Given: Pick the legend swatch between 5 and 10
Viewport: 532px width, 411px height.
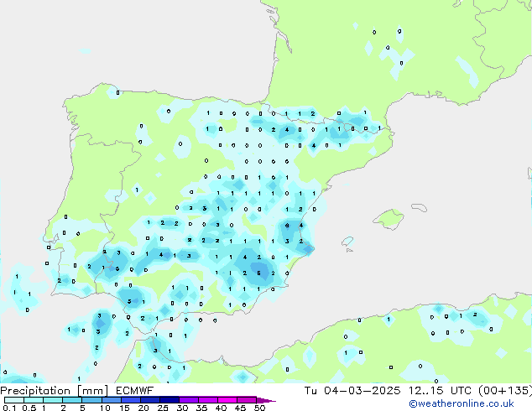Looking at the screenshot, I should [x=92, y=400].
